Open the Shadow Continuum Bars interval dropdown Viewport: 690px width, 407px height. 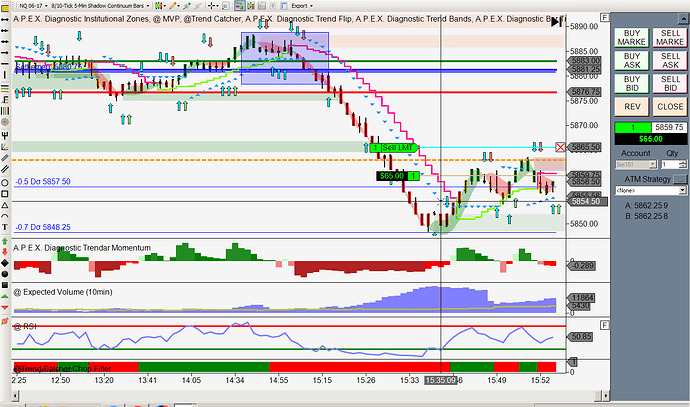100,6
